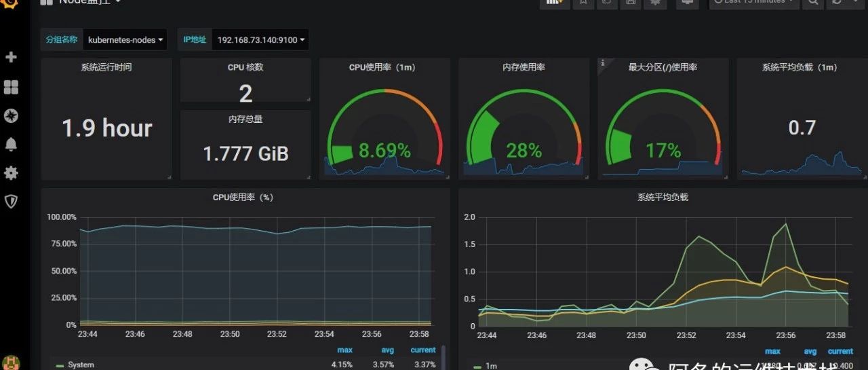Open the kubernetes-nodes group dropdown
The image size is (868, 370).
[126, 40]
